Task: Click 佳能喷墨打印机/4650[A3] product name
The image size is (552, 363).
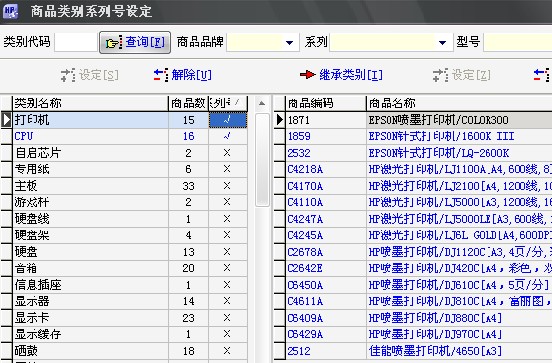Action: click(435, 351)
